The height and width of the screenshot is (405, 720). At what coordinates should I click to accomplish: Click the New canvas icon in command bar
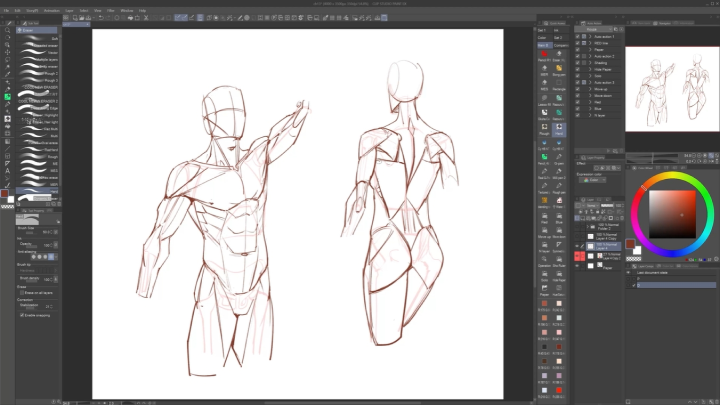(74, 18)
